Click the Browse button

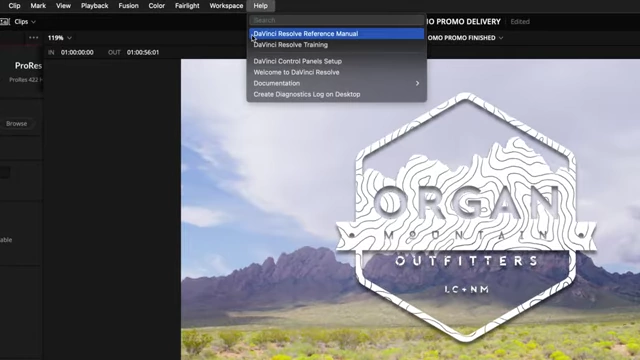point(17,124)
